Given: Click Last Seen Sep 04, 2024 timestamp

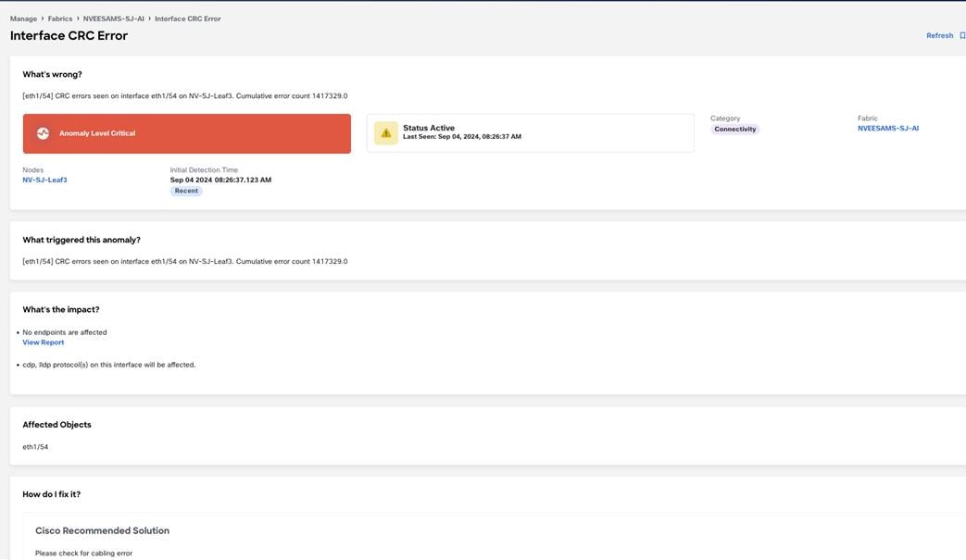Looking at the screenshot, I should [x=462, y=137].
